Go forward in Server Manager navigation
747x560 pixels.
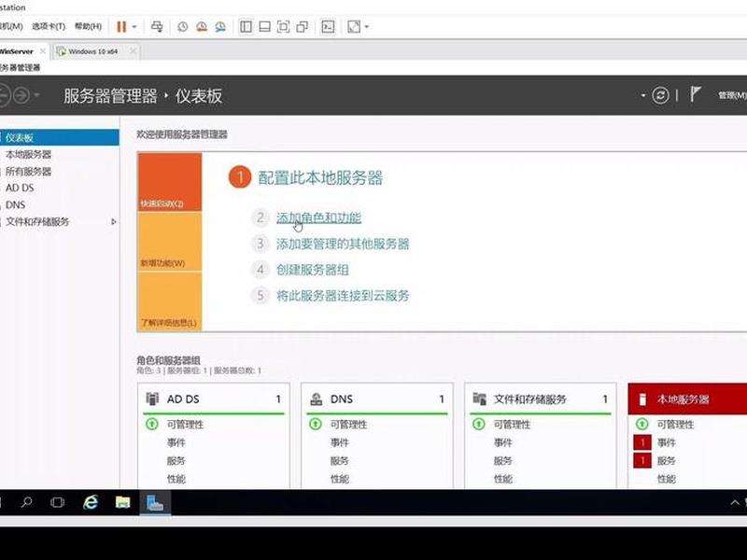(21, 95)
